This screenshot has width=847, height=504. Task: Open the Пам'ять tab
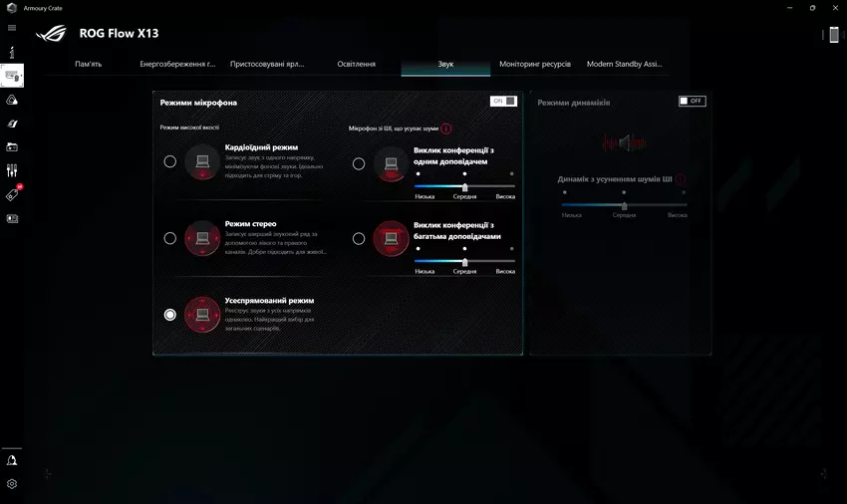[x=90, y=64]
